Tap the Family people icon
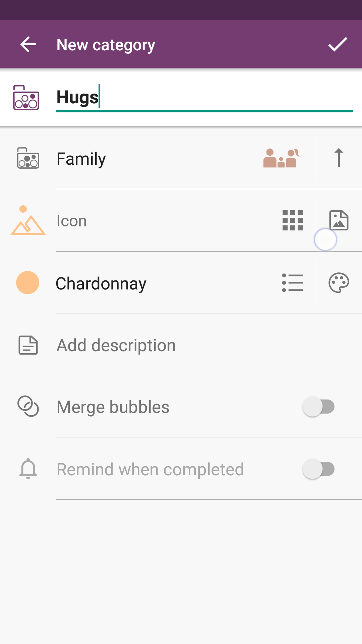This screenshot has height=644, width=362. click(281, 158)
